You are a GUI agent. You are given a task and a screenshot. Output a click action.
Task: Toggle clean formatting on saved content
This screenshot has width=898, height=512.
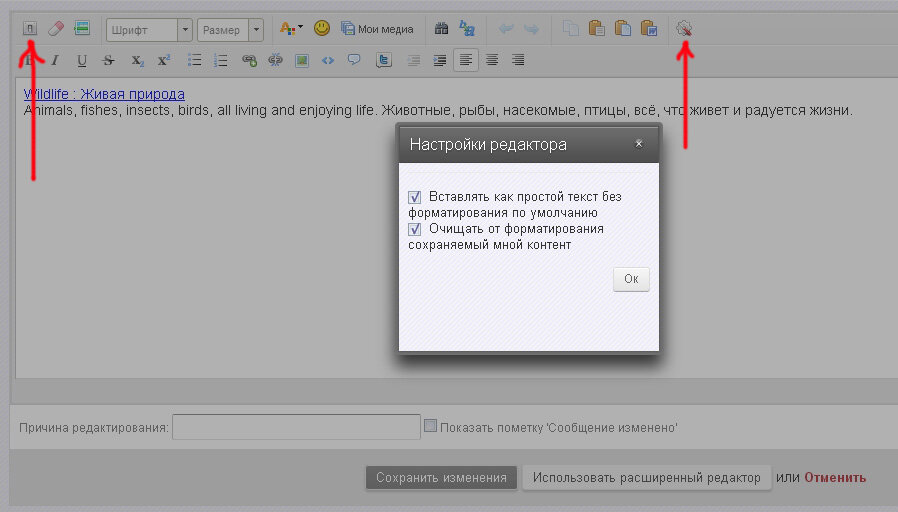click(415, 229)
